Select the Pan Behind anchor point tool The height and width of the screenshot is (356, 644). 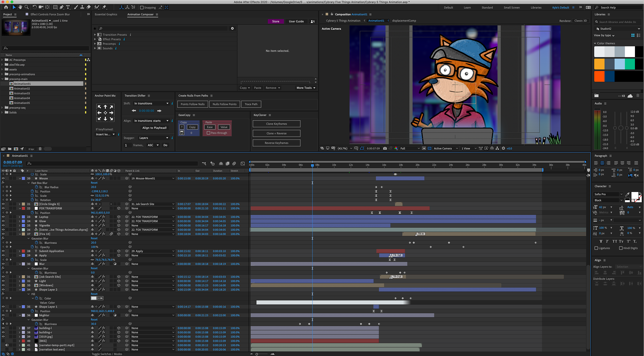point(47,7)
